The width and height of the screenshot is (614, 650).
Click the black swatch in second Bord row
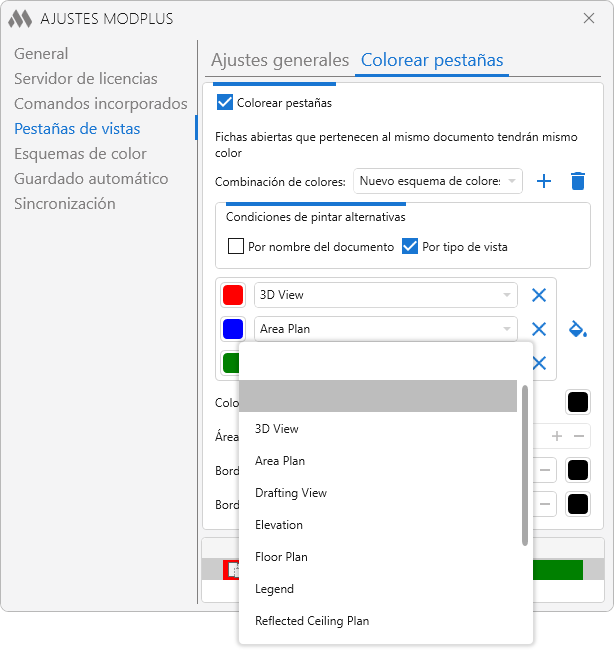(578, 504)
